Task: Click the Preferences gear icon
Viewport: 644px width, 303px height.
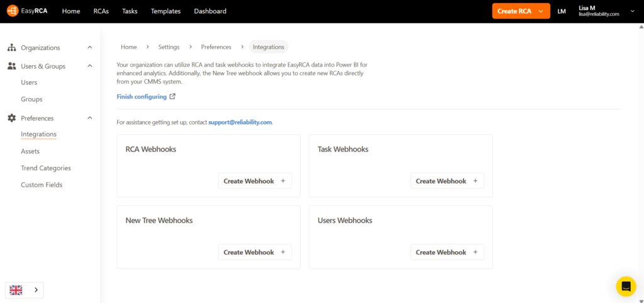Action: click(11, 118)
